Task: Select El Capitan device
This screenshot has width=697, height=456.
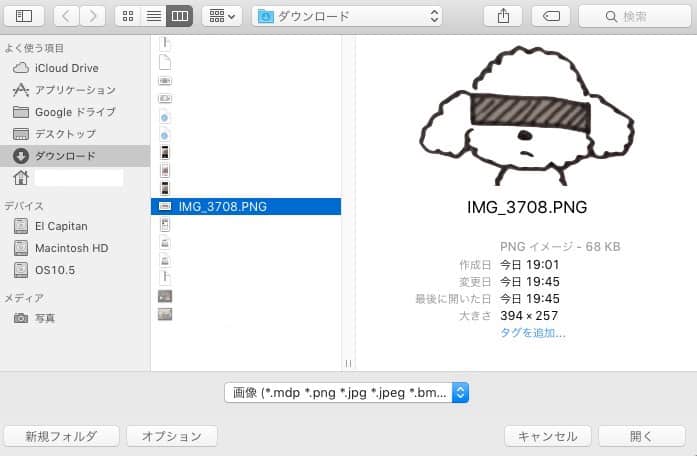Action: click(x=75, y=226)
